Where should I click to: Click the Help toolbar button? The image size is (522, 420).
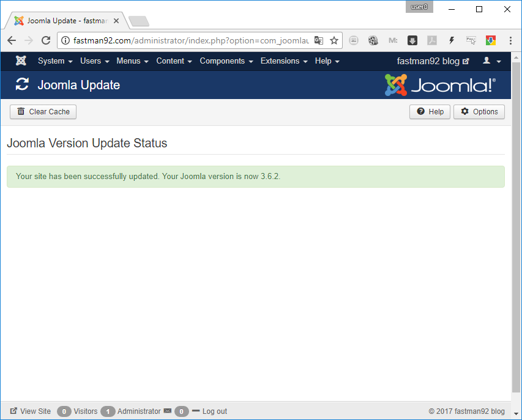pos(430,112)
